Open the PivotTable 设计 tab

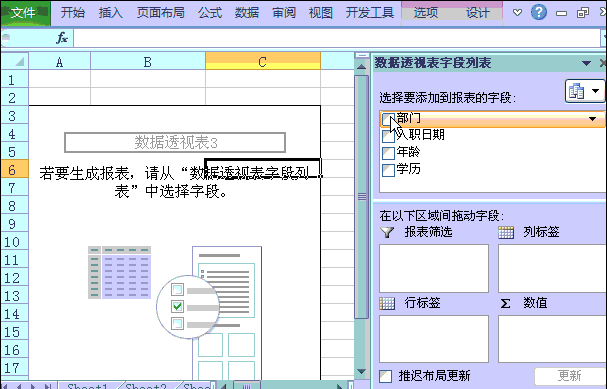[x=477, y=13]
